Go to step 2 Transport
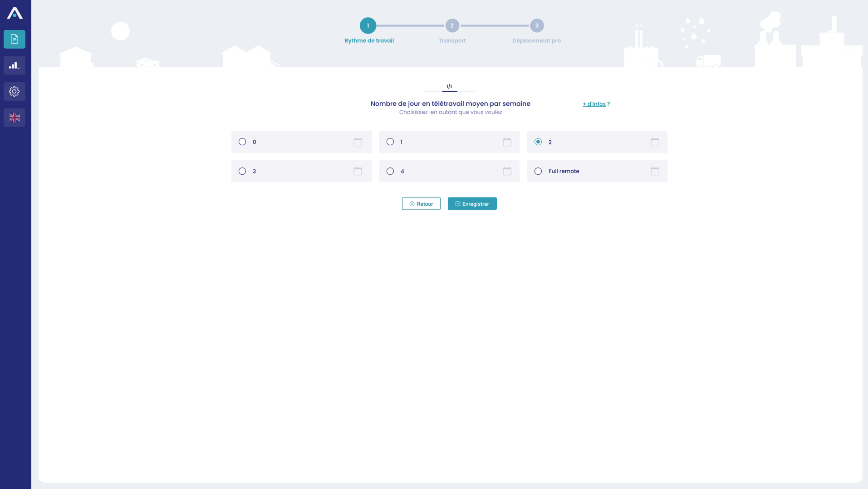The image size is (868, 489). [452, 26]
